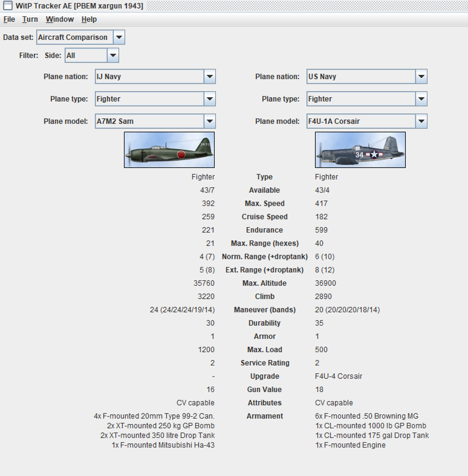This screenshot has width=468, height=476.
Task: Open left Plane type Fighter dropdown arrow
Action: coord(209,99)
